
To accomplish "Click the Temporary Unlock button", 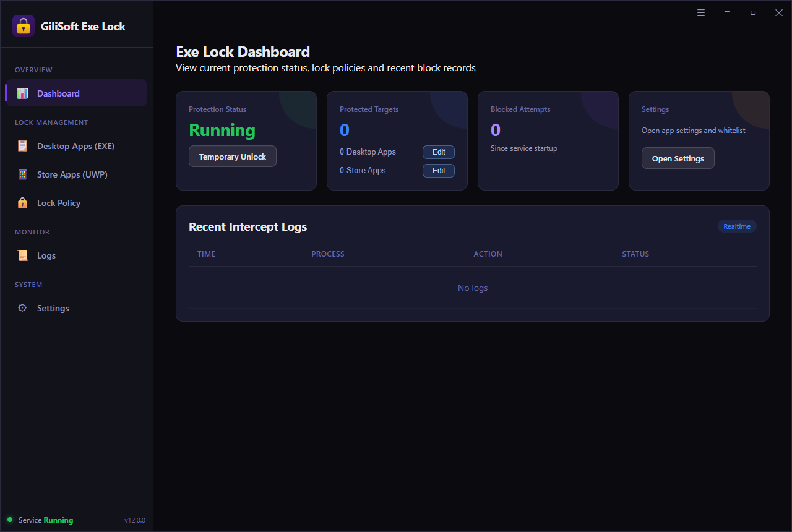I will pos(233,157).
